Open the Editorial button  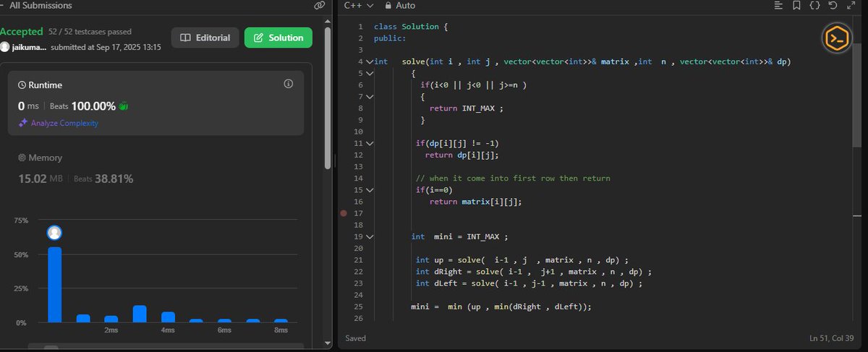point(205,38)
